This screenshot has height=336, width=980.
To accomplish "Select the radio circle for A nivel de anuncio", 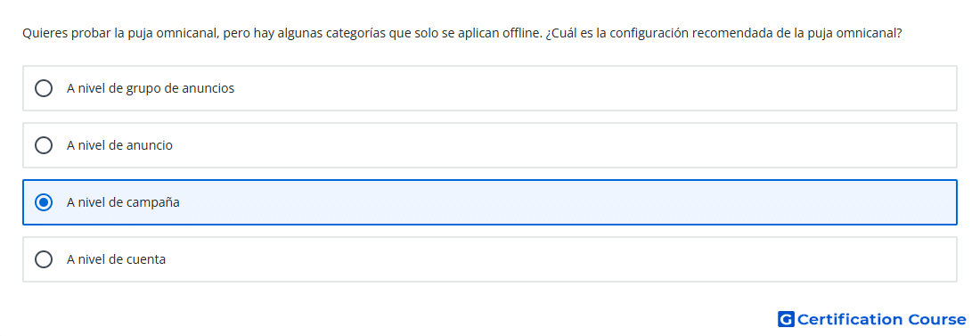I will coord(44,145).
